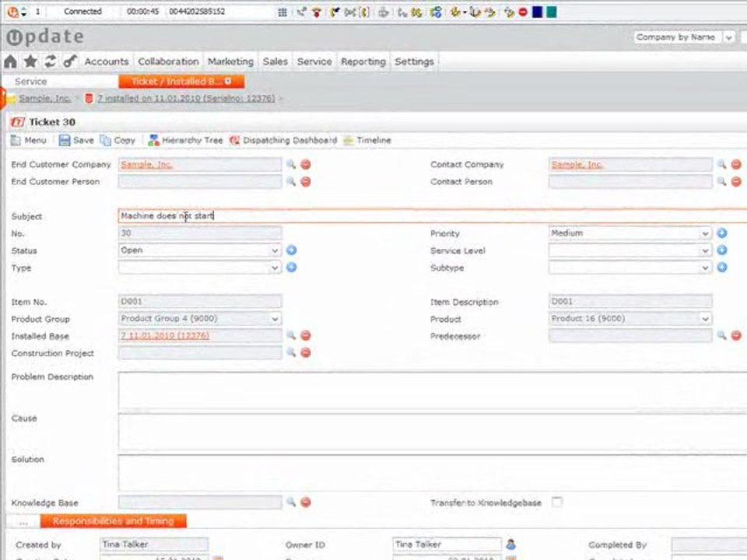Open the ticket Menu button
This screenshot has width=747, height=560.
pyautogui.click(x=29, y=140)
